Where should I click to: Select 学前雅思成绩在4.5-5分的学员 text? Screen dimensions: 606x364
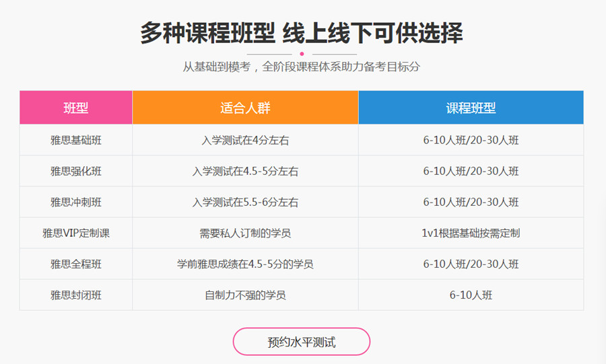(245, 264)
